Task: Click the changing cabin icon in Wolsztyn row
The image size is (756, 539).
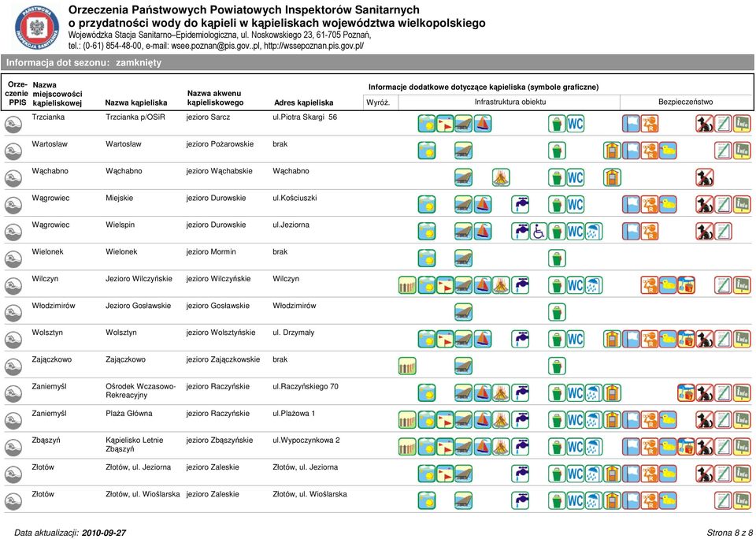Action: pyautogui.click(x=613, y=339)
